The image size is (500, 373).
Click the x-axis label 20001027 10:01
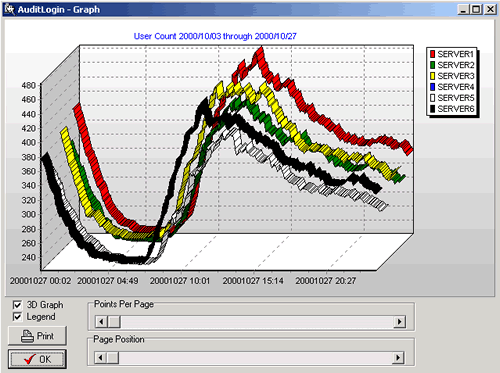point(180,281)
